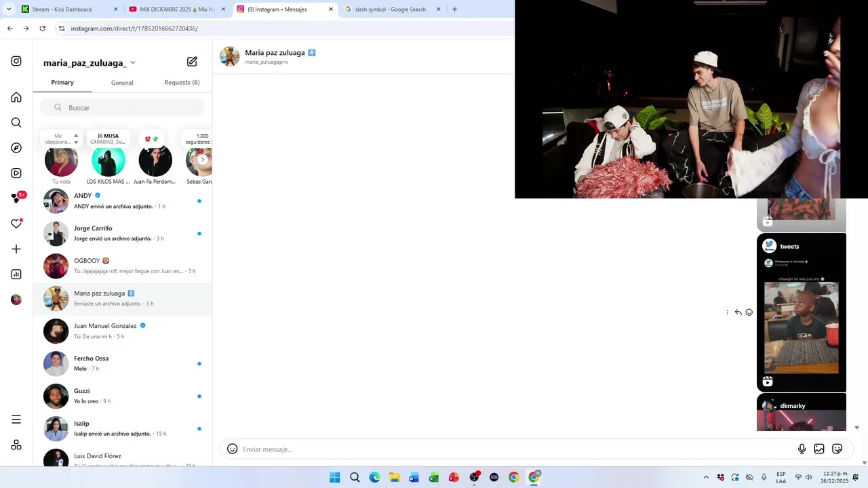The image size is (868, 488).
Task: Open Luis David Flórez conversation
Action: click(123, 457)
